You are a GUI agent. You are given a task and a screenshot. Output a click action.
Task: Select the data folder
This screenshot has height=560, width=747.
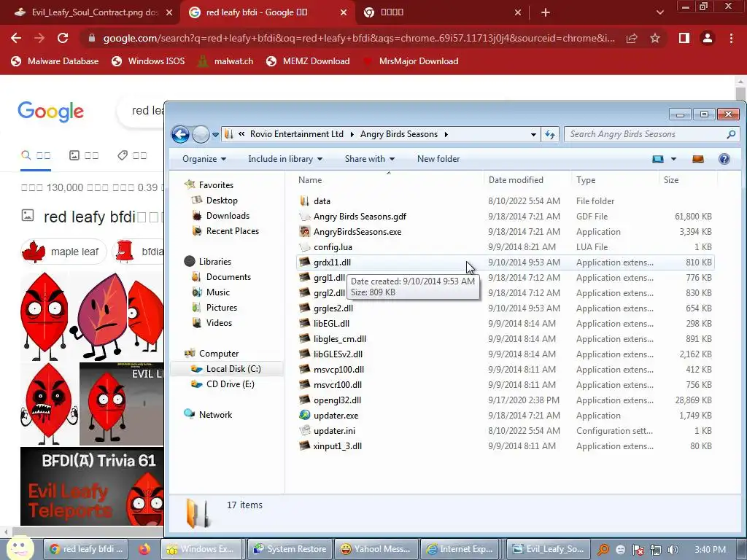pyautogui.click(x=505, y=201)
